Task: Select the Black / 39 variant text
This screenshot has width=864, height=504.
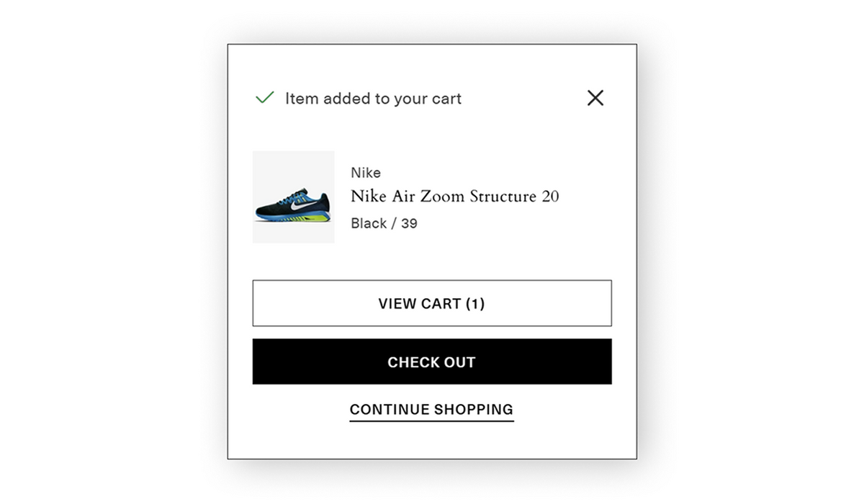Action: 384,223
